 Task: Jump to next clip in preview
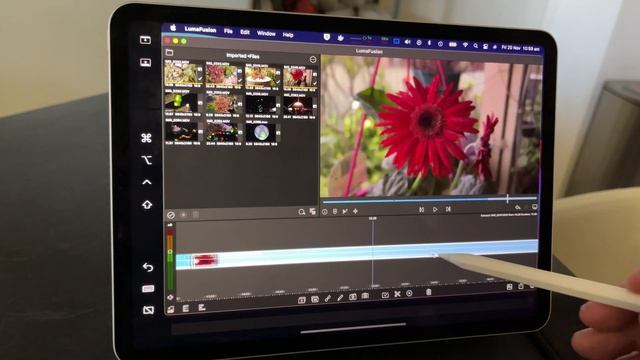(x=448, y=209)
